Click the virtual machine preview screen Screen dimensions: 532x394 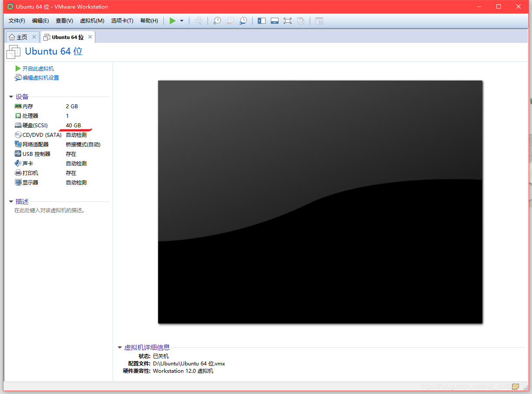coord(320,202)
